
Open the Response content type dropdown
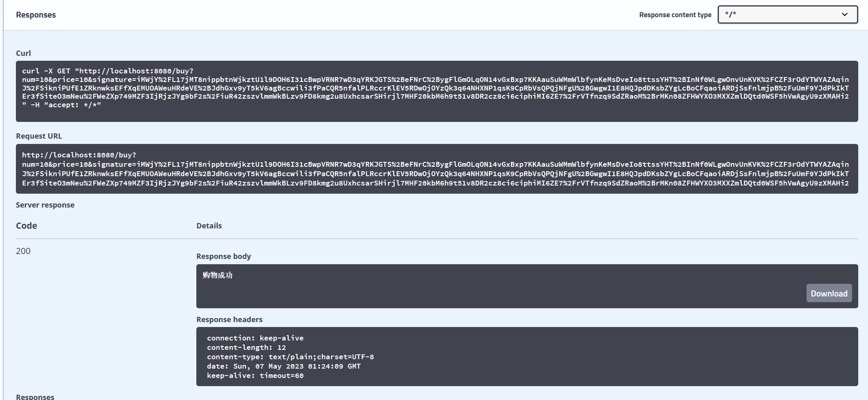click(x=787, y=14)
